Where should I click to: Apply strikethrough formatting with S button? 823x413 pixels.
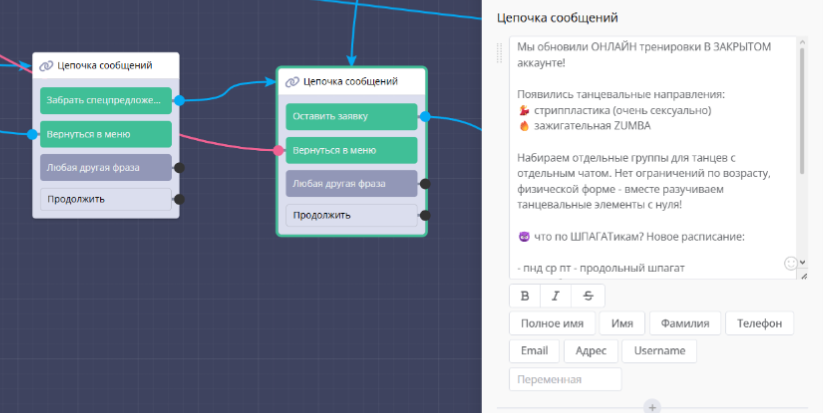[x=587, y=296]
